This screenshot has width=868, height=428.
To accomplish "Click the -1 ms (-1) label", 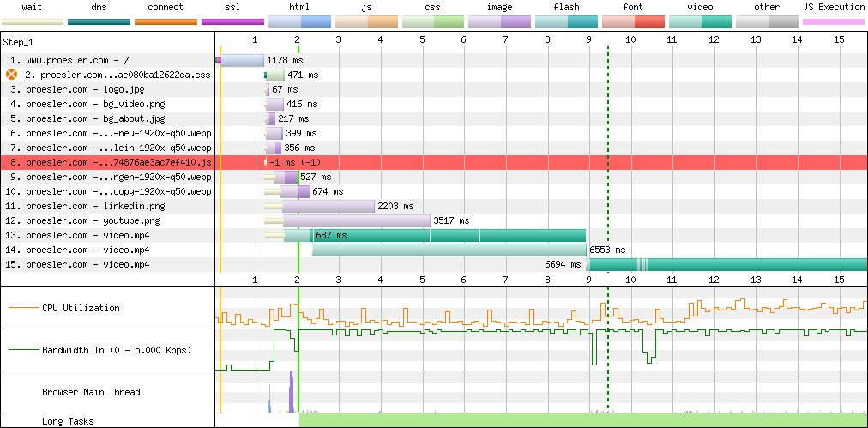I will pyautogui.click(x=296, y=162).
